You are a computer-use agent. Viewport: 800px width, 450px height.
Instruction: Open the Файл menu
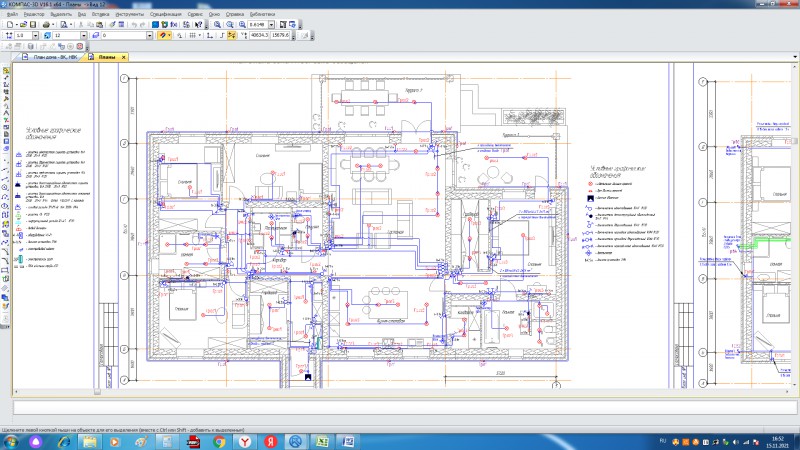point(12,15)
